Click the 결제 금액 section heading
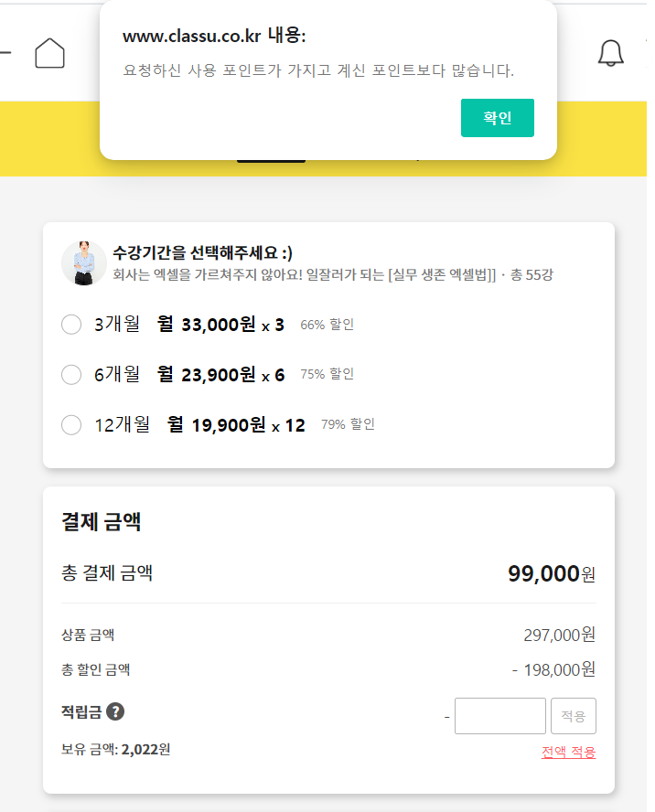 click(101, 522)
